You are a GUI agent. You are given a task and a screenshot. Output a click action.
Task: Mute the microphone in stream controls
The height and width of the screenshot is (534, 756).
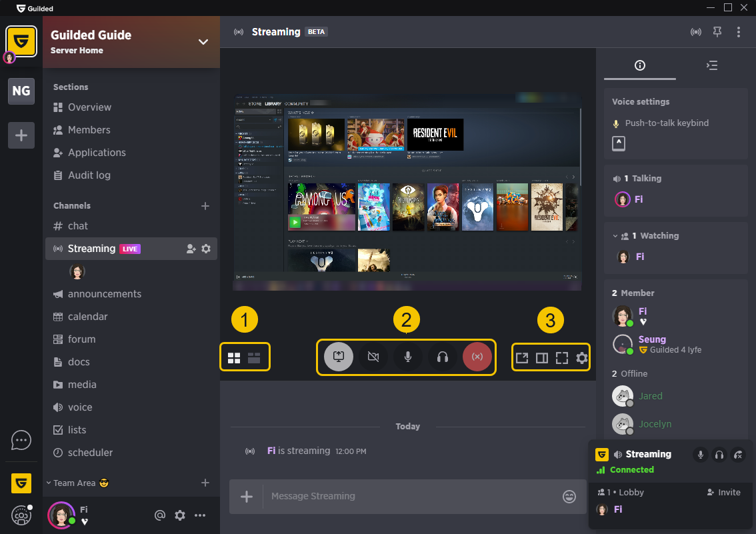(408, 357)
